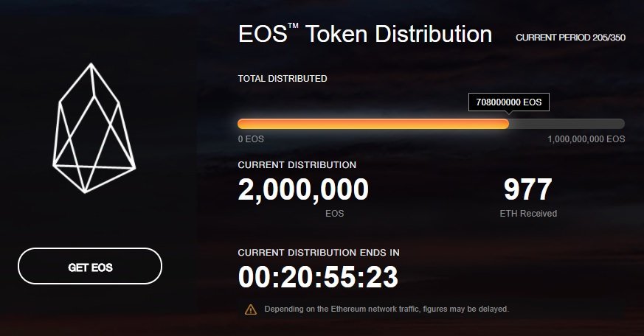This screenshot has height=336, width=644.
Task: Click the 00:20:55:23 countdown timer
Action: click(x=318, y=277)
